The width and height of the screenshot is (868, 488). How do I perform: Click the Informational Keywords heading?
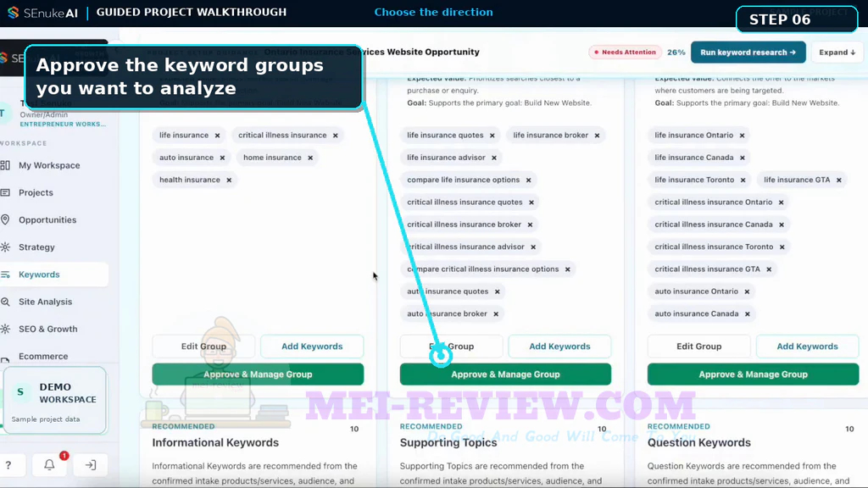coord(215,442)
